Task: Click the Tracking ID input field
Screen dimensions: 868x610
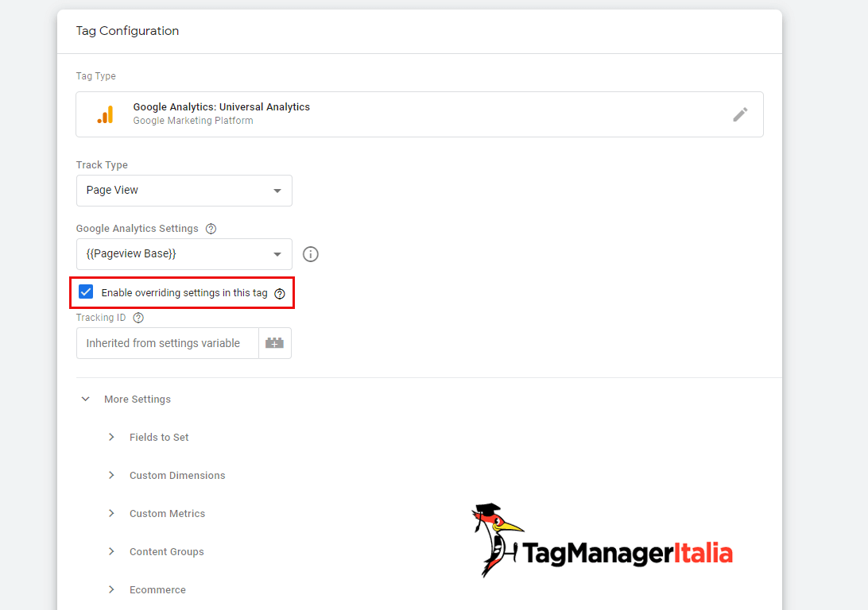Action: point(167,343)
